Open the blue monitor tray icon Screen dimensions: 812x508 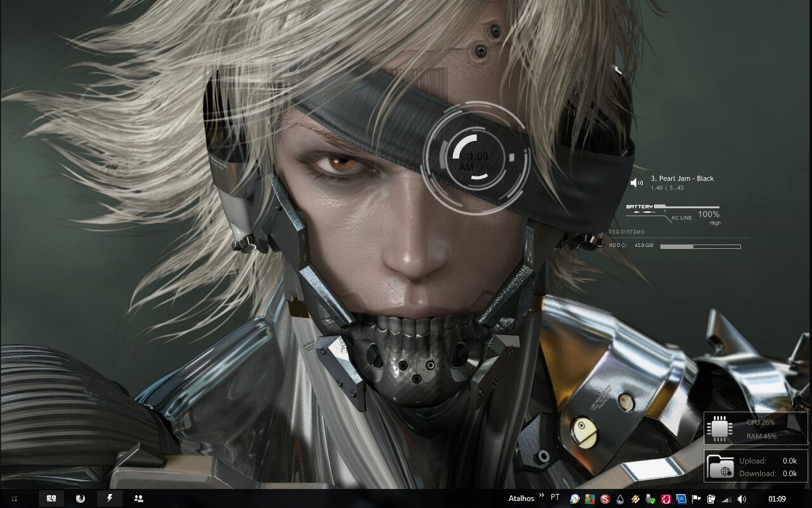click(681, 499)
